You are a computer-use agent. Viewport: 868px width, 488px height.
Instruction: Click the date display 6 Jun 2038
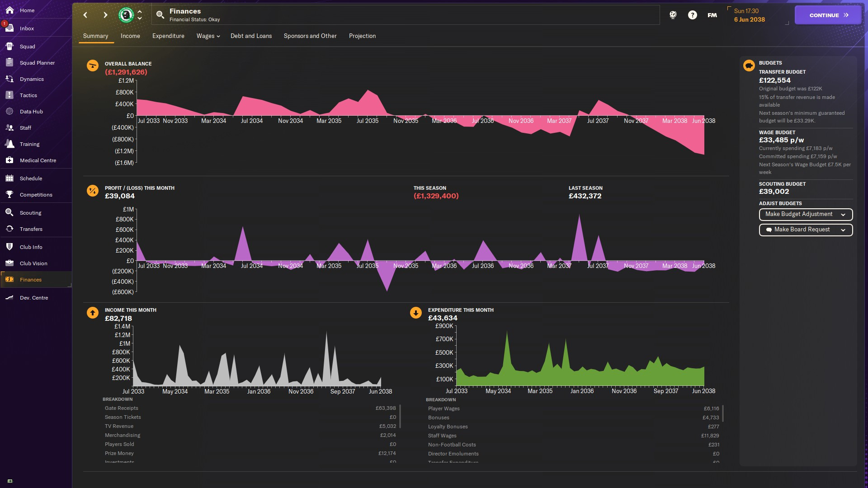749,19
